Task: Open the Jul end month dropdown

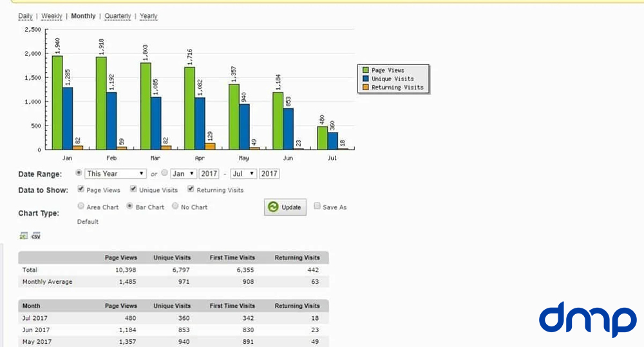Action: tap(243, 173)
